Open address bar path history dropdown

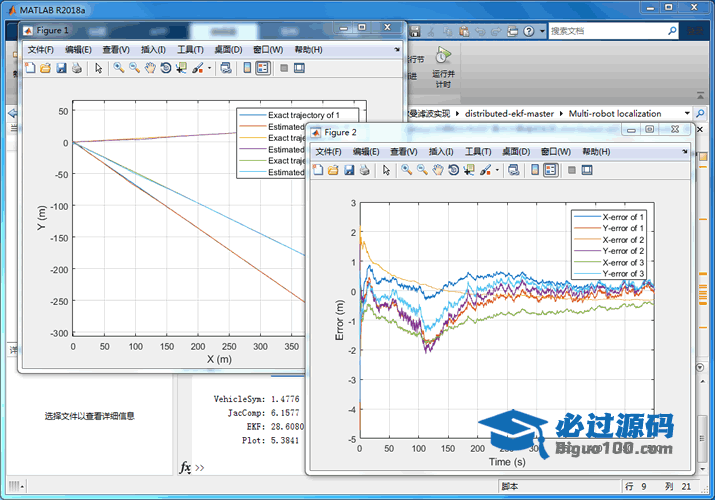[687, 113]
